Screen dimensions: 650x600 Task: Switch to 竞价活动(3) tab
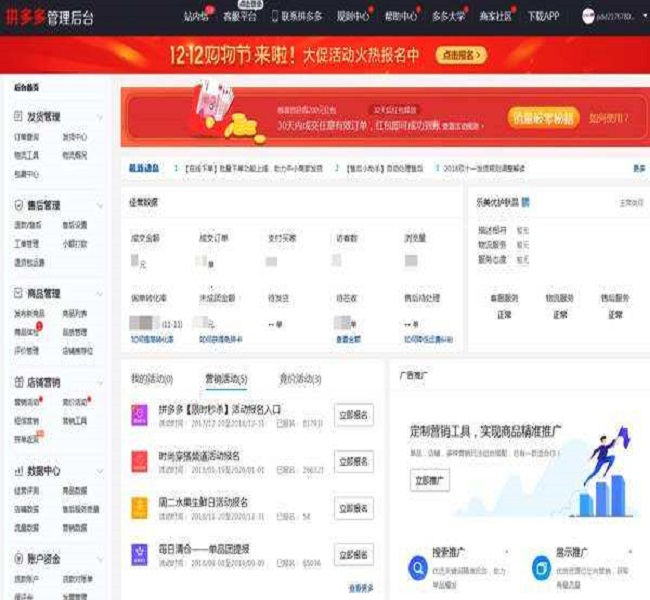click(300, 379)
